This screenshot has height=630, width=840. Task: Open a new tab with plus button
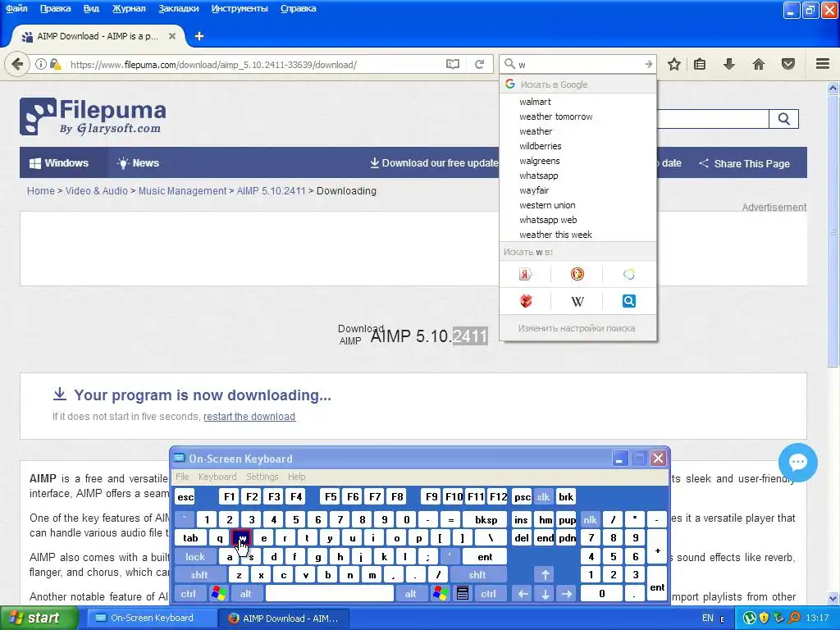(199, 36)
